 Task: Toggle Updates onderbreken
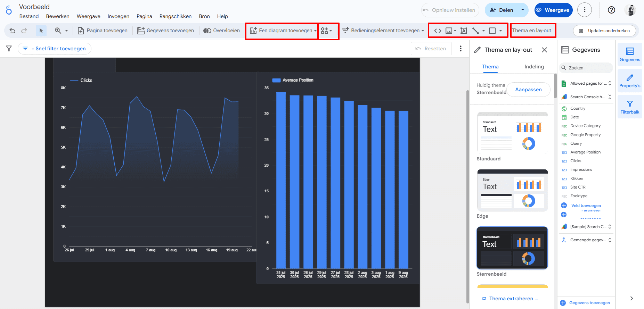[x=604, y=31]
